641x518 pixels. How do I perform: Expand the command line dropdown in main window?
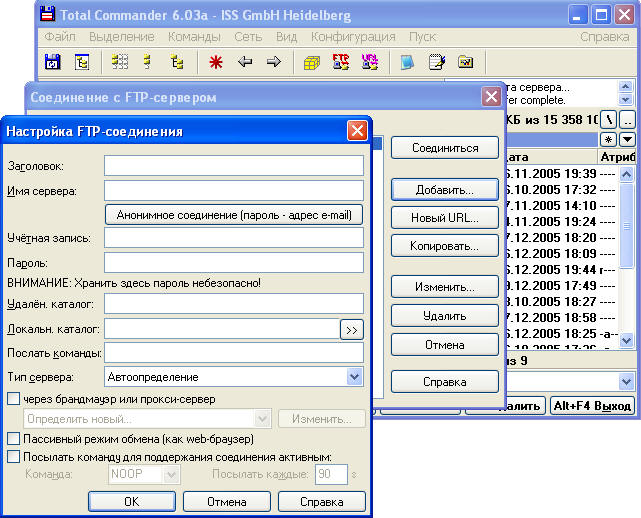point(626,382)
